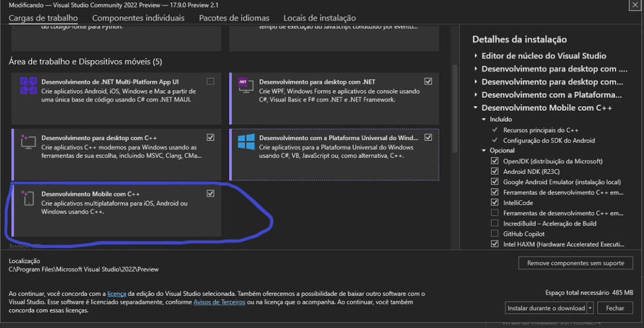The image size is (644, 328).
Task: Open the Pacotes de idiomas tab
Action: (234, 18)
